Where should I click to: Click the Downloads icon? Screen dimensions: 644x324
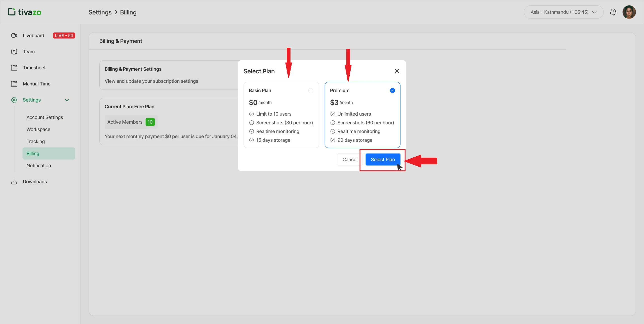14,181
